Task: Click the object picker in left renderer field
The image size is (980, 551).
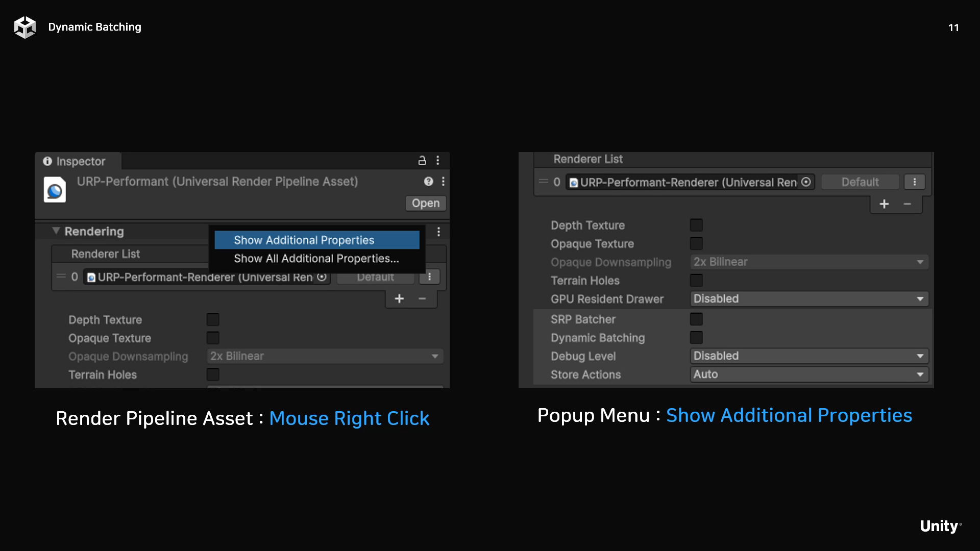Action: [322, 277]
